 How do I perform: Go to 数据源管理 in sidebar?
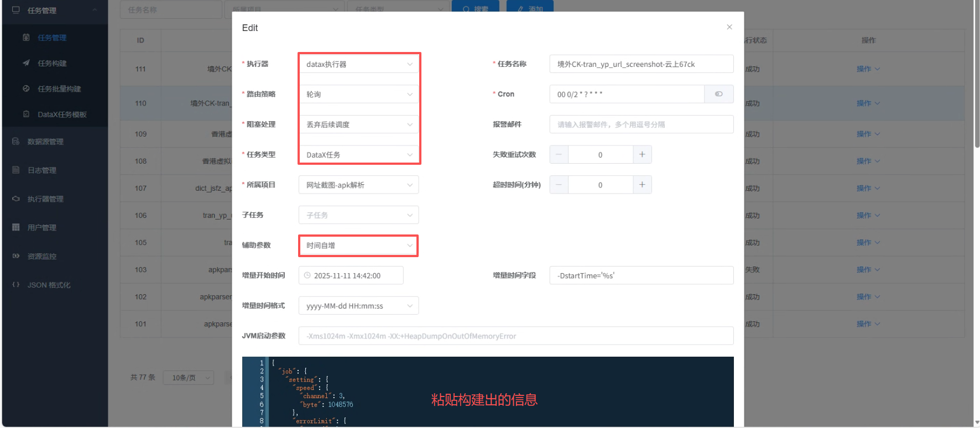[45, 142]
